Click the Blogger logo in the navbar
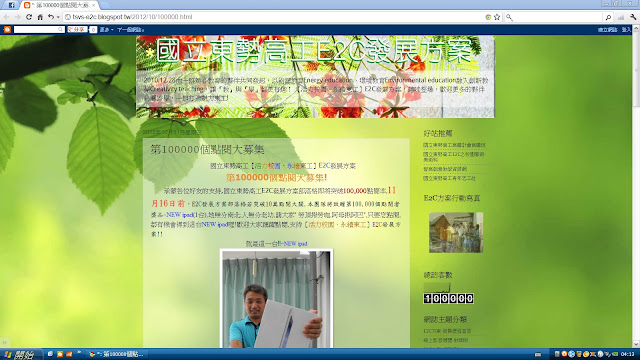 coord(7,29)
